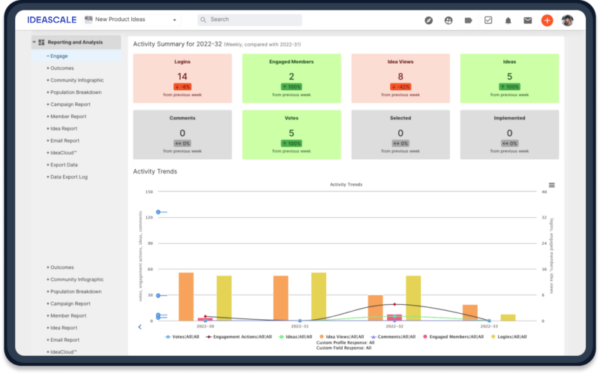This screenshot has height=374, width=600.
Task: Open the New Product Ideas dropdown
Action: [x=174, y=20]
